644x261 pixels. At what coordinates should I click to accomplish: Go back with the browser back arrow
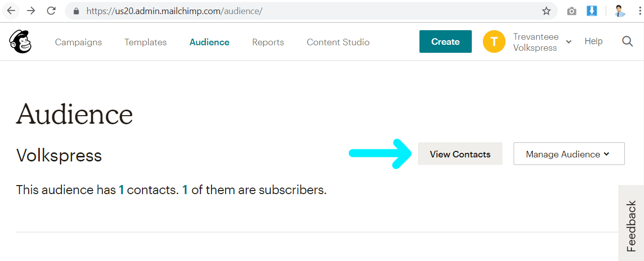pos(11,11)
